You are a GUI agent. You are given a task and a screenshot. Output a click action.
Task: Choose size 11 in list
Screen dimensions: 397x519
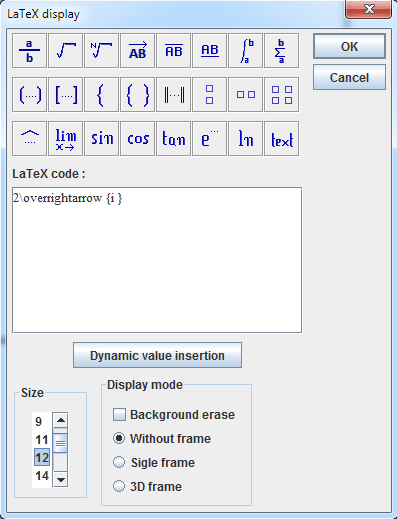pyautogui.click(x=42, y=440)
